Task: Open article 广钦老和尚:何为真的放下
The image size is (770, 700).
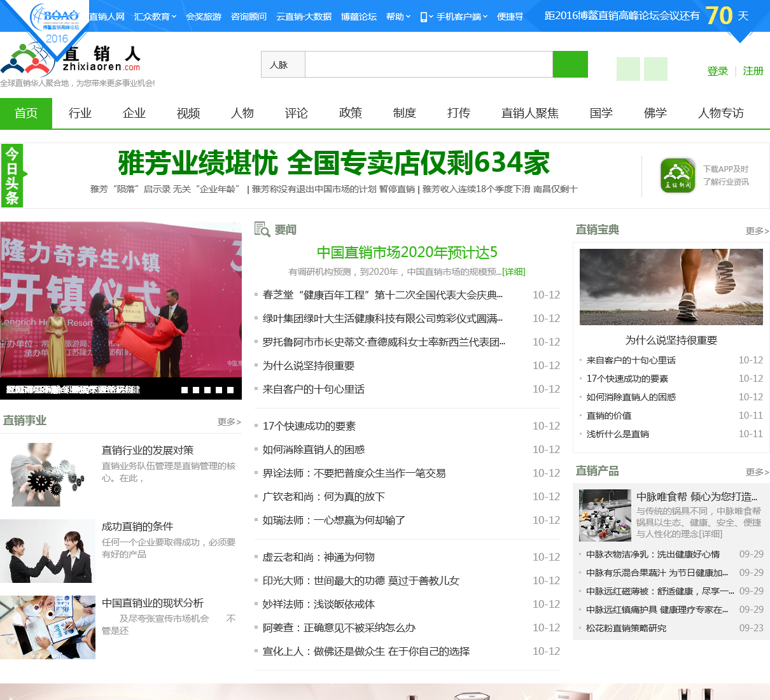Action: pyautogui.click(x=324, y=496)
